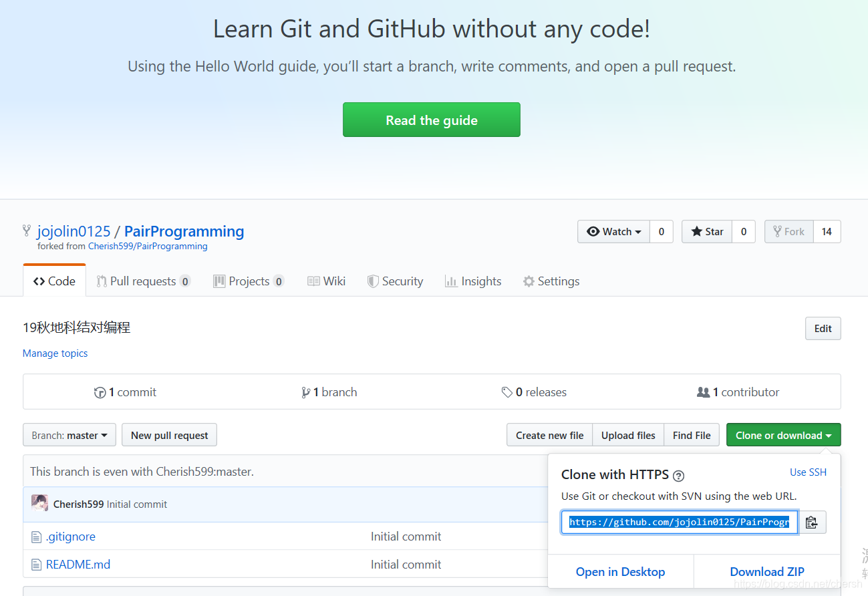The image size is (868, 596).
Task: Click the file icon beside .gitignore
Action: pos(37,537)
